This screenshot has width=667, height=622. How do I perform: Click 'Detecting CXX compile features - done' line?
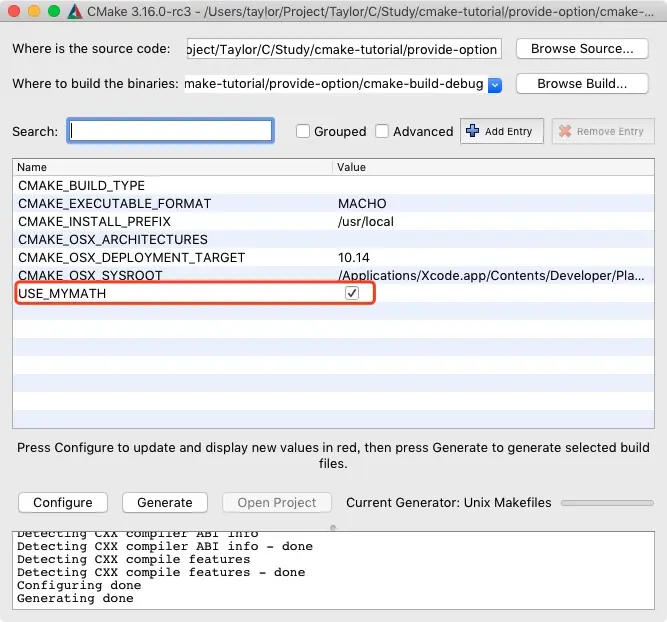(x=161, y=572)
